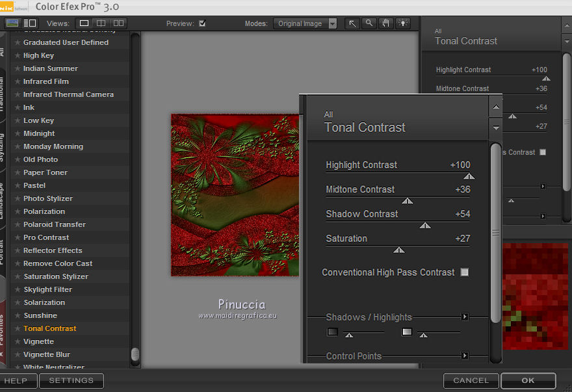Toggle favorite star for Solarization

point(17,302)
